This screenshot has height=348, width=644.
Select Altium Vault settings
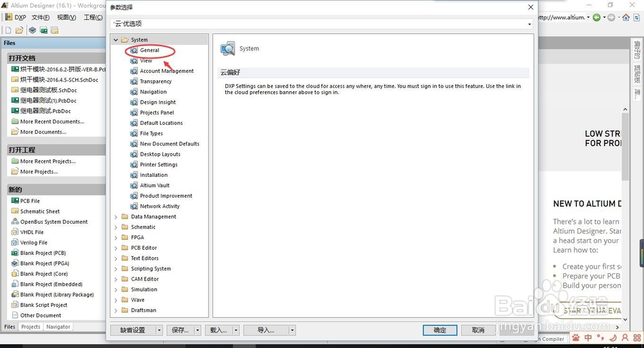(155, 185)
